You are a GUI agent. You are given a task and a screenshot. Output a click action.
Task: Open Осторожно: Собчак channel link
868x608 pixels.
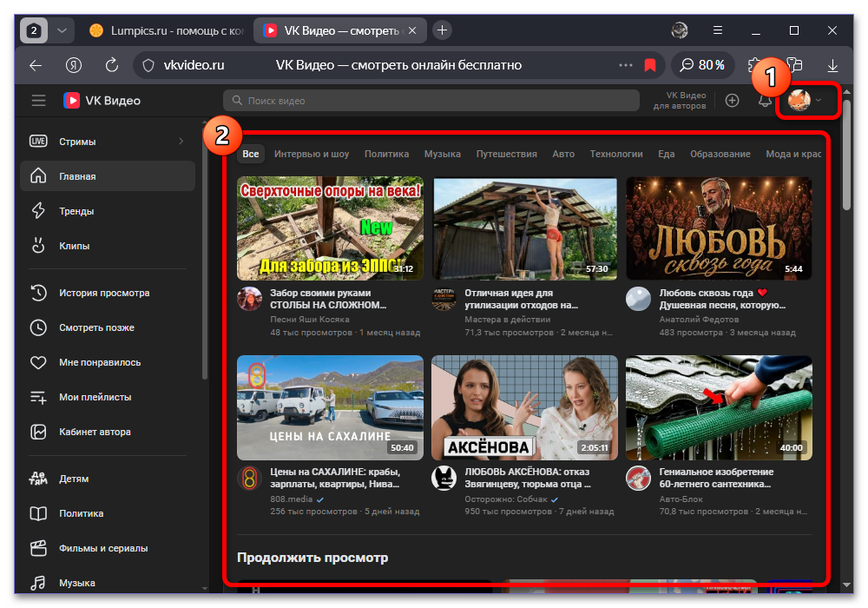coord(506,499)
